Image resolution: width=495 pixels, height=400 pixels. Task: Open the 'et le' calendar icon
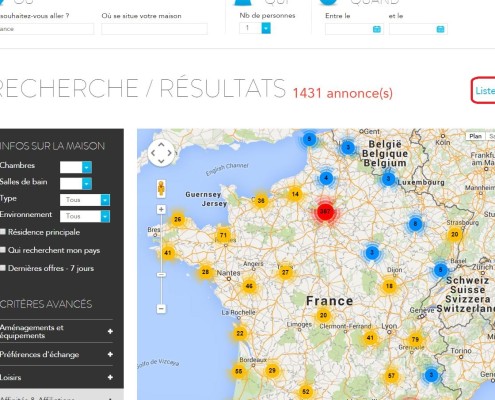440,29
